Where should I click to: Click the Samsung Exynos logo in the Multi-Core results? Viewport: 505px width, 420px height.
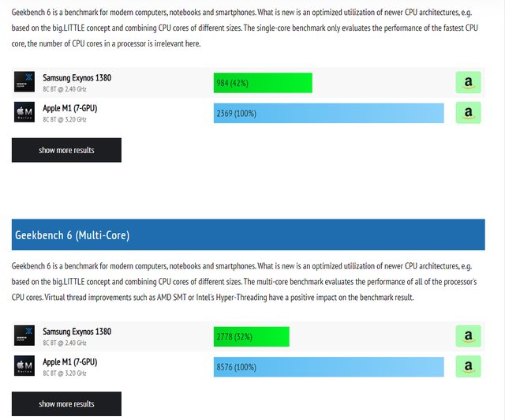coord(24,336)
